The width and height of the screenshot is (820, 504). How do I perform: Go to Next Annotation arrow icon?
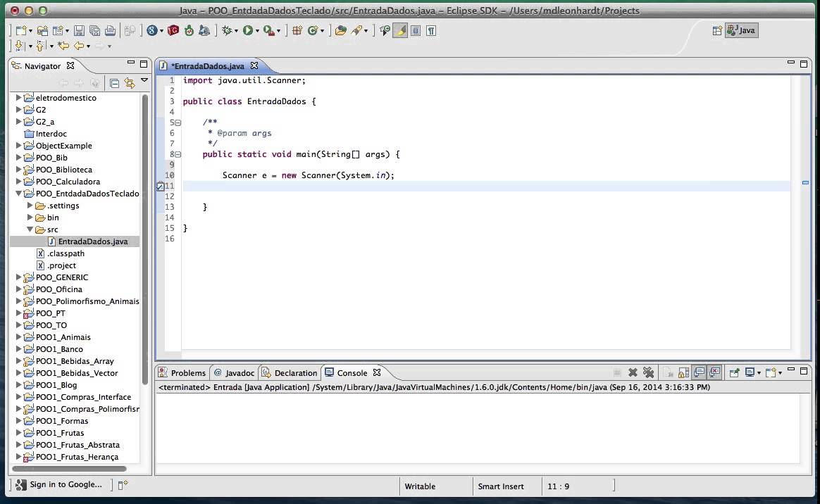pos(19,46)
